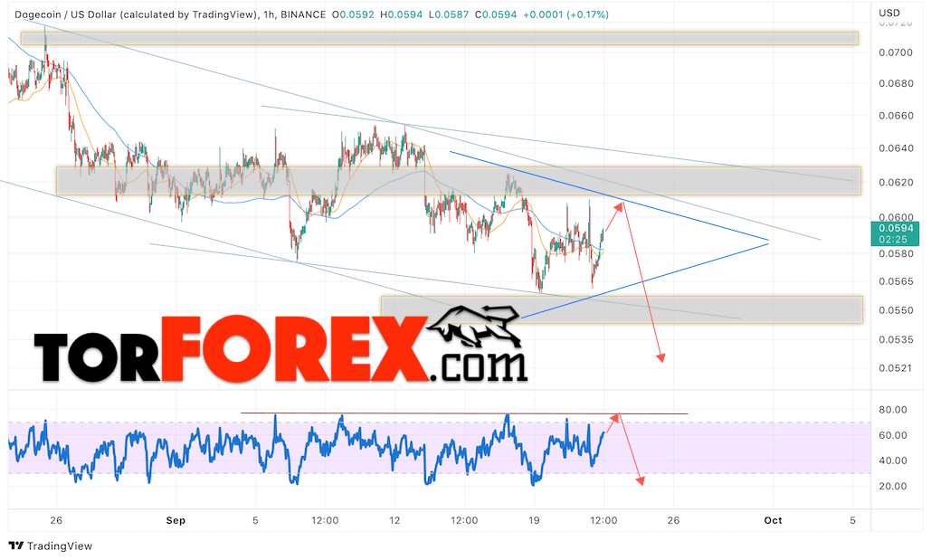This screenshot has height=560, width=931.
Task: Click the 0.0580 price axis value
Action: (x=896, y=254)
